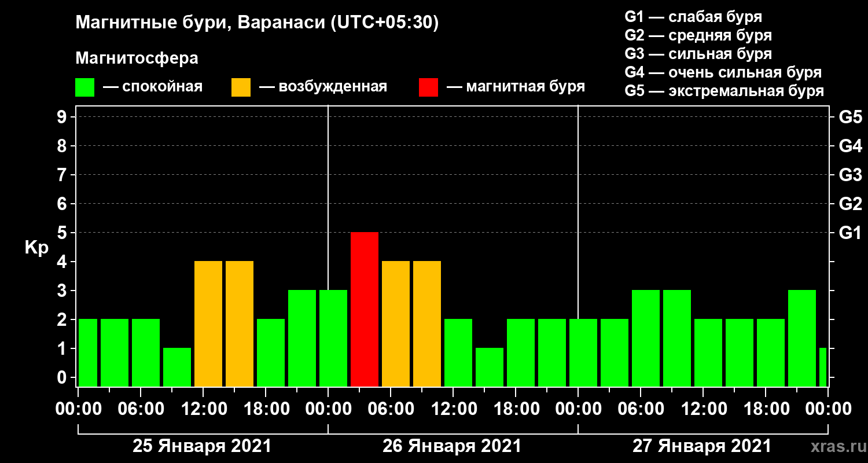Click 'G2 — средняя буря' legend line
Viewport: 868px width, 463px height.
tap(698, 35)
